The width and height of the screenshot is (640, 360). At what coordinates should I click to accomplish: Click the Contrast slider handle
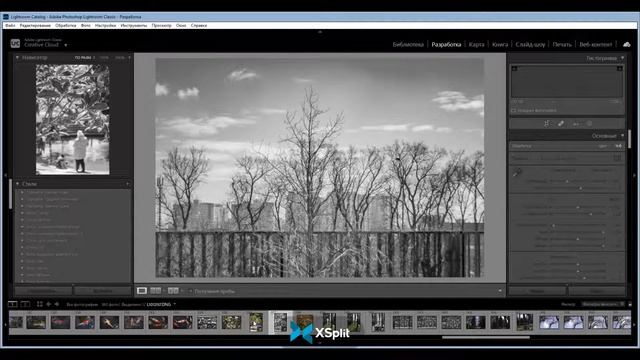pyautogui.click(x=591, y=214)
